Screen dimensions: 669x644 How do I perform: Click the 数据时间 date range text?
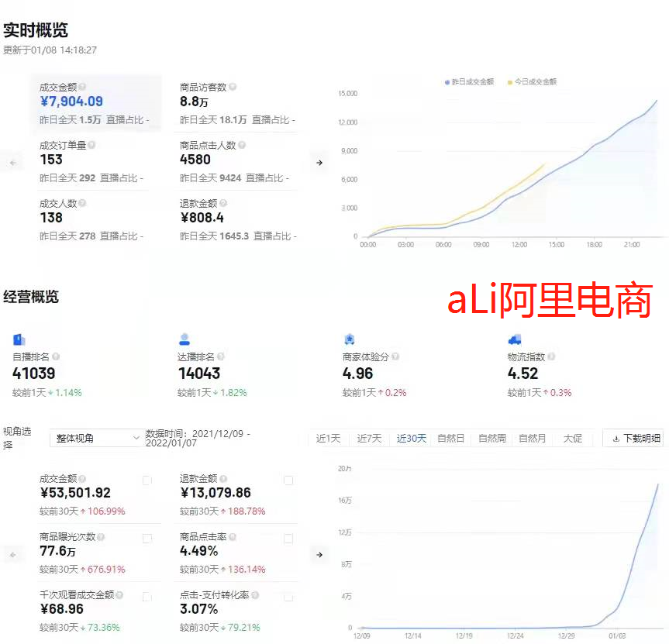coord(198,438)
